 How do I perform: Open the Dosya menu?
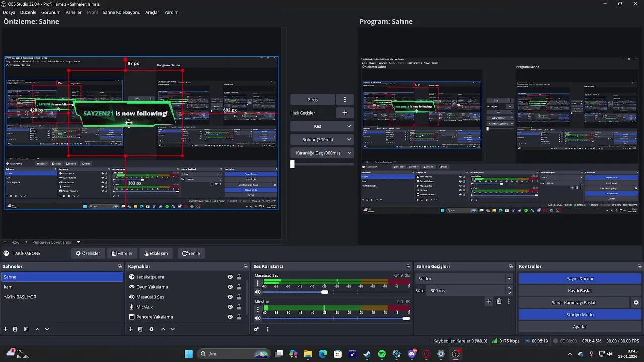(x=9, y=12)
